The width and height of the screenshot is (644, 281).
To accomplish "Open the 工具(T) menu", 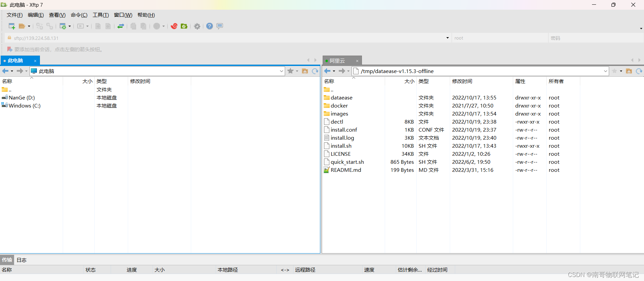I will [101, 15].
